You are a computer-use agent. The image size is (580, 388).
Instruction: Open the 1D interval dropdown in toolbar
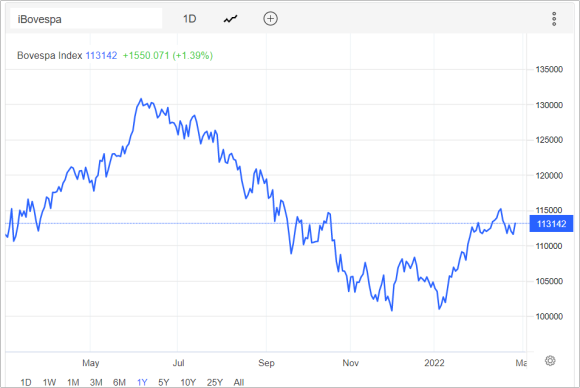[189, 19]
